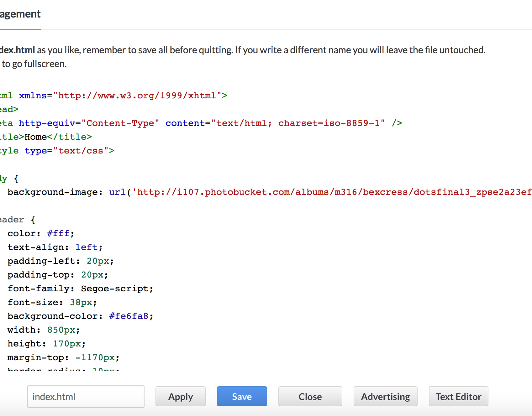The width and height of the screenshot is (532, 416).
Task: Click the photobucket background-image URL
Action: [332, 192]
